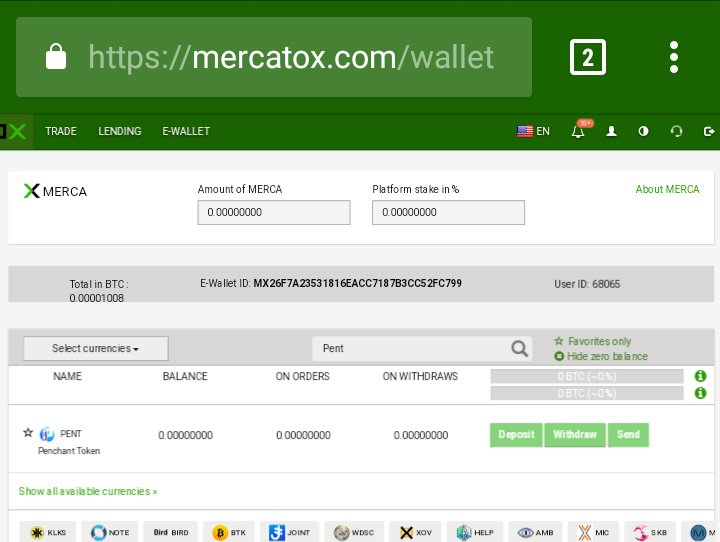Toggle dark/light contrast theme icon
This screenshot has height=542, width=720.
[643, 131]
